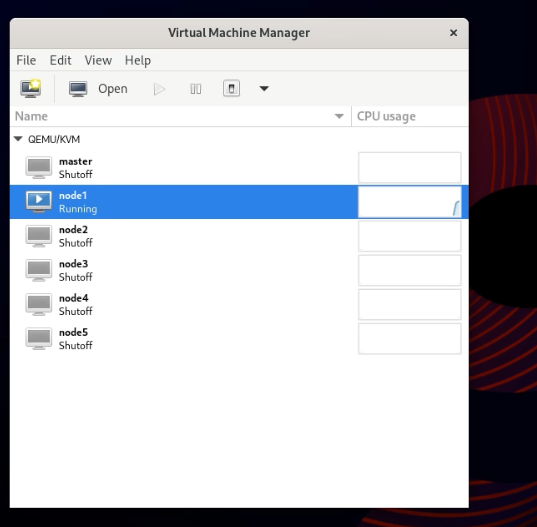The image size is (537, 527).
Task: Select the node5 VM icon
Action: [39, 339]
